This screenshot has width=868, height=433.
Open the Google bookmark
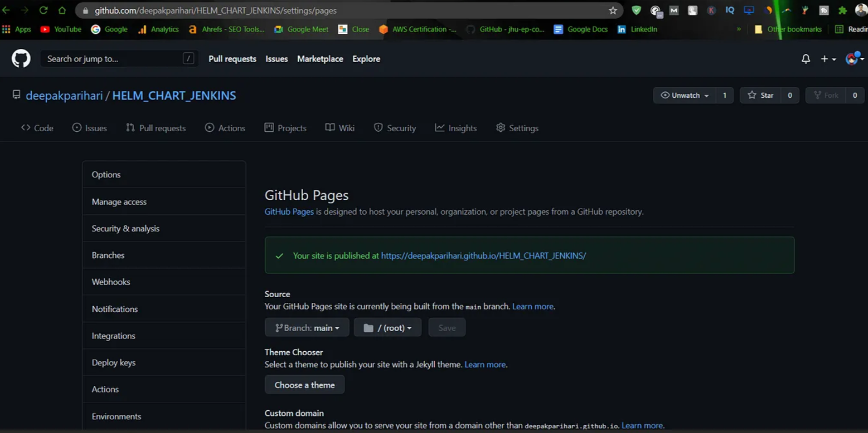pos(110,29)
